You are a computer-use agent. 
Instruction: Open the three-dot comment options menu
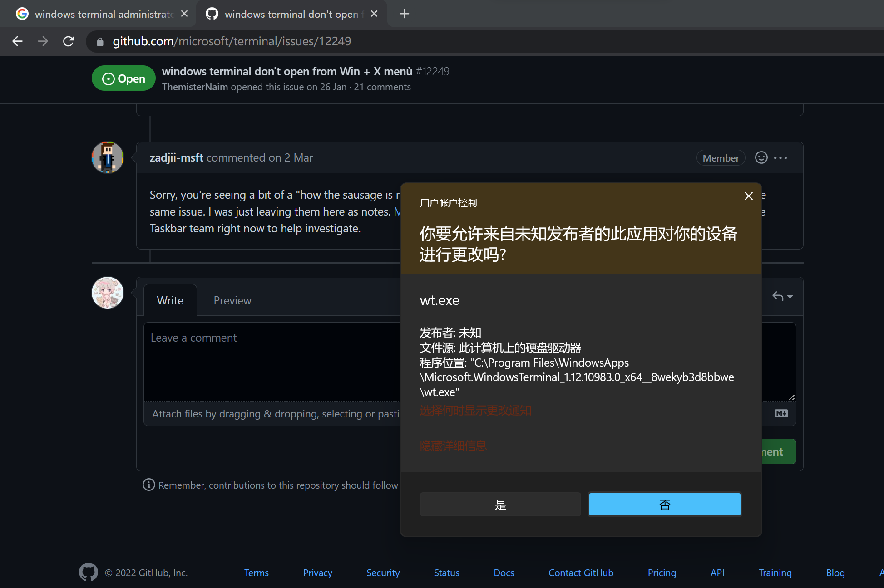[780, 157]
